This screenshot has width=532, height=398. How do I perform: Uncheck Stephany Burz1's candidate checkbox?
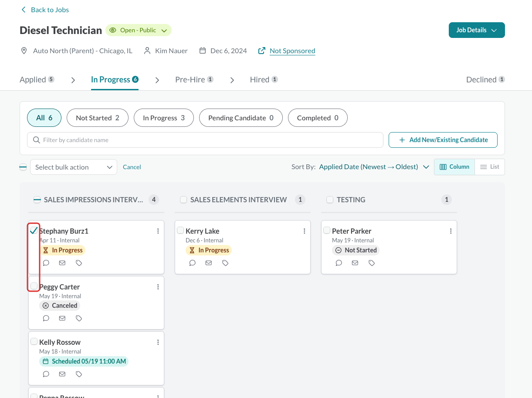[x=34, y=230]
